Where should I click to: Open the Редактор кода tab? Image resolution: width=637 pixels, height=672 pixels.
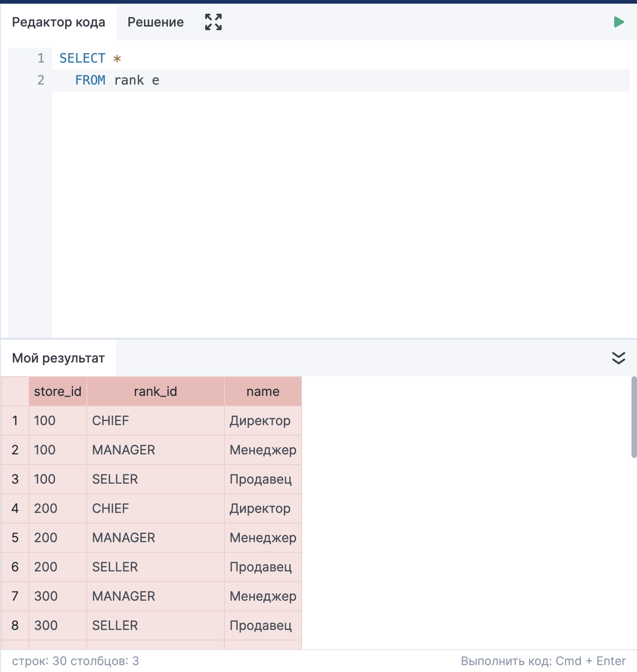click(x=58, y=22)
